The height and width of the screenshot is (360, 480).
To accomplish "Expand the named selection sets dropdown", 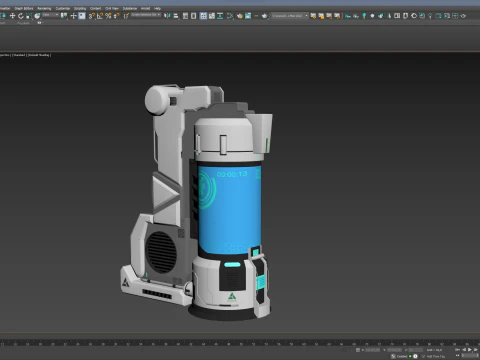I will 146,15.
